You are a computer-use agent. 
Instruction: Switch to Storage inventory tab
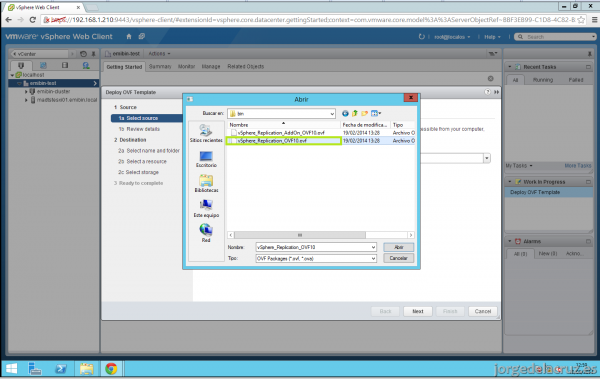tap(65, 65)
